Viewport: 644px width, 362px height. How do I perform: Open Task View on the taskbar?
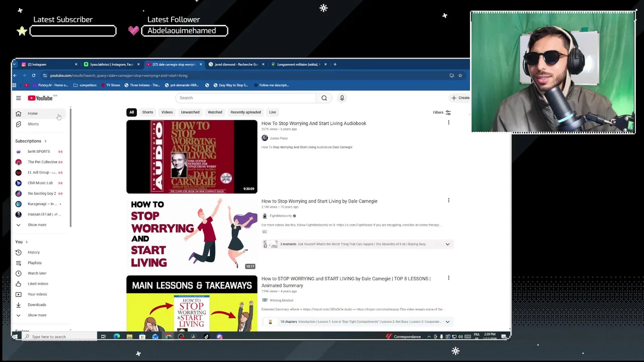coord(103,337)
